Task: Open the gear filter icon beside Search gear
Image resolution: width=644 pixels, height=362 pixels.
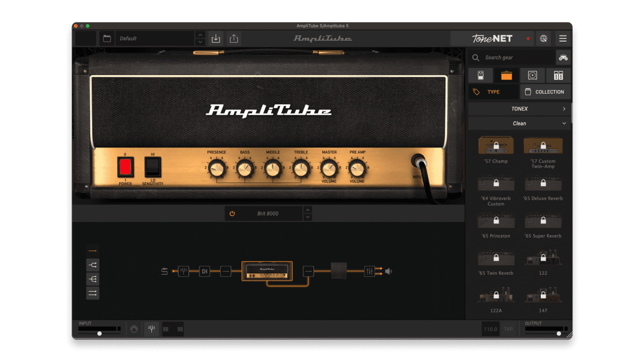Action: [x=563, y=57]
